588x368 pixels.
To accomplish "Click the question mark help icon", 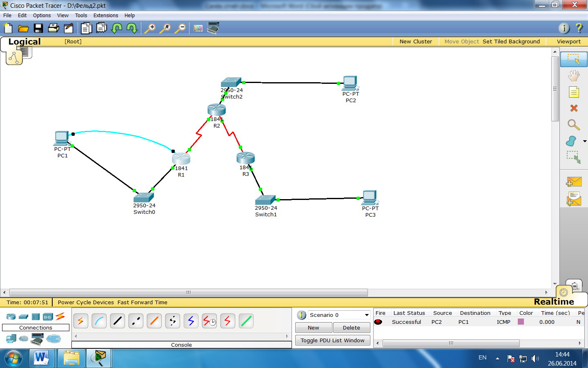I will (x=579, y=28).
